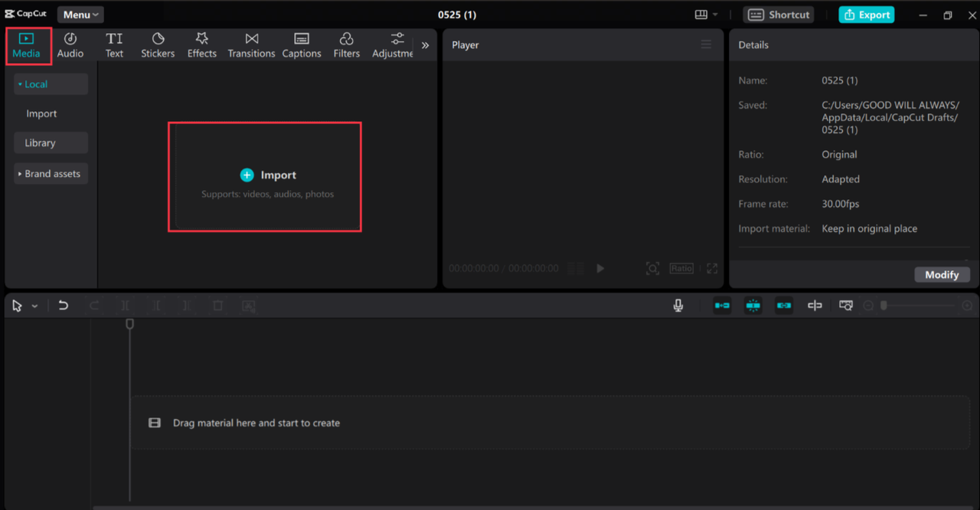Click the Ratio value Original in Details
This screenshot has height=510, width=980.
[839, 154]
